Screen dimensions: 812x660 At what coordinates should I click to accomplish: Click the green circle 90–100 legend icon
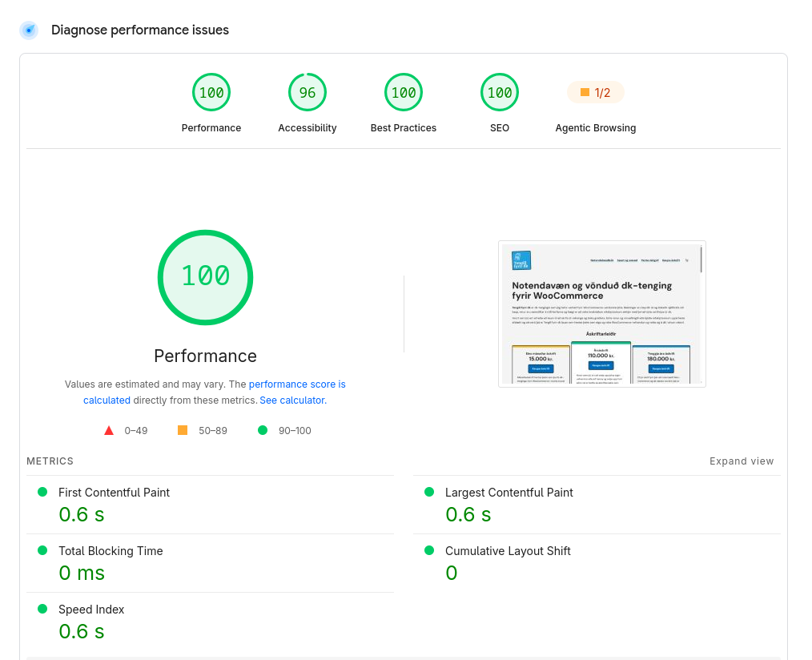coord(263,430)
